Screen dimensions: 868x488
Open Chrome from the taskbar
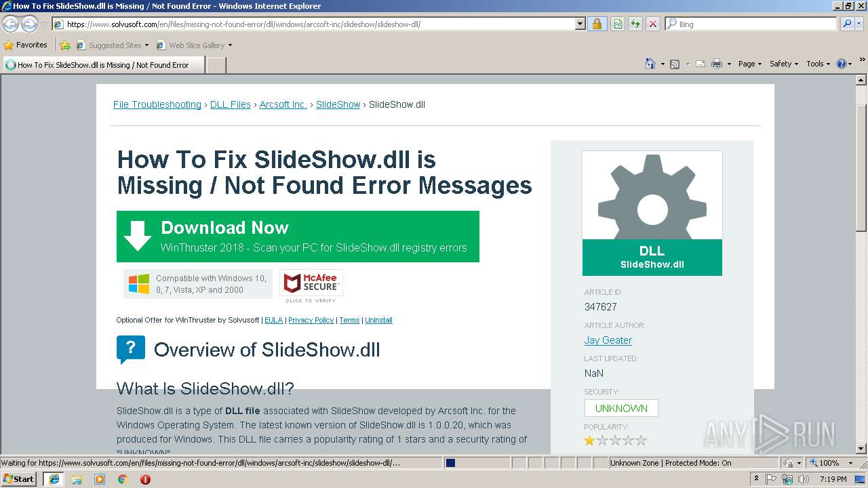point(123,479)
